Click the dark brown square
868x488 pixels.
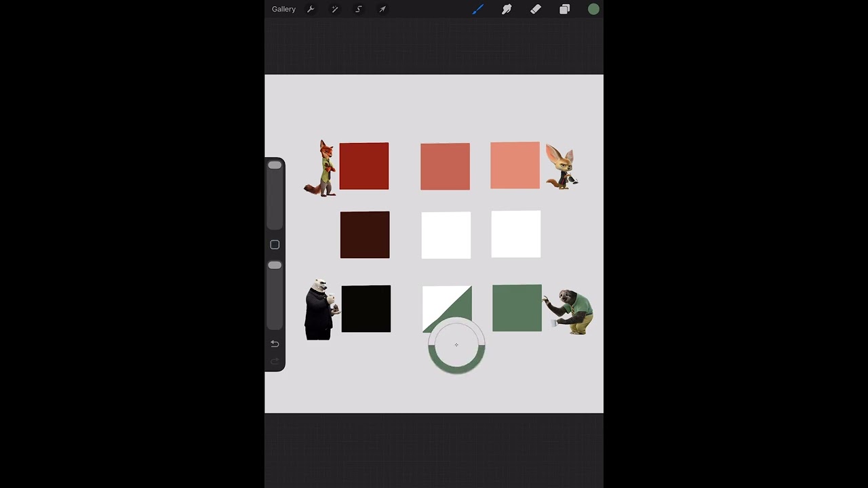[365, 235]
